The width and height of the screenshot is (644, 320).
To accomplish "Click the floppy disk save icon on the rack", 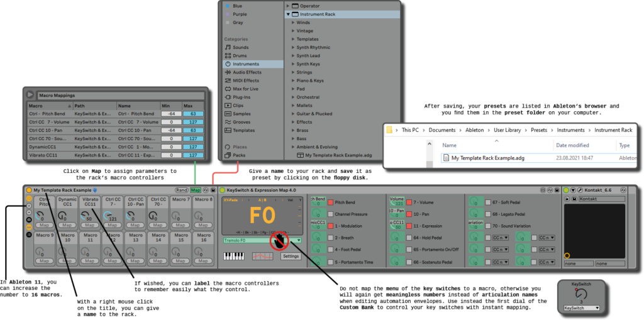I will pos(213,190).
